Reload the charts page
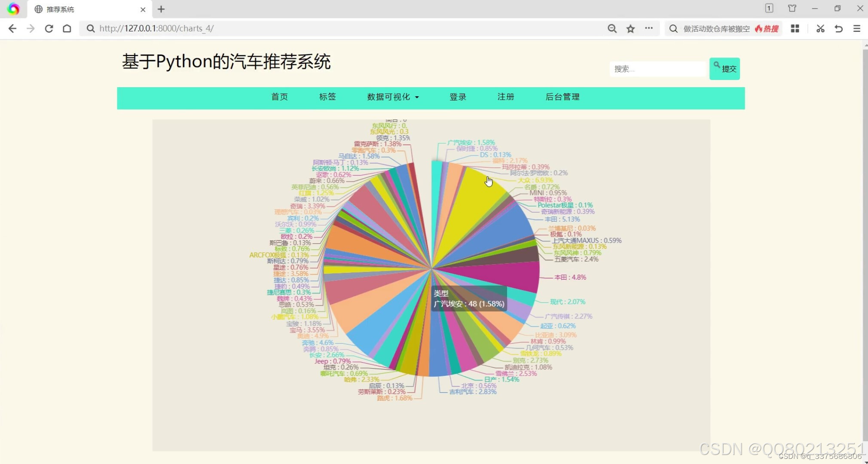The width and height of the screenshot is (868, 464). (x=49, y=28)
